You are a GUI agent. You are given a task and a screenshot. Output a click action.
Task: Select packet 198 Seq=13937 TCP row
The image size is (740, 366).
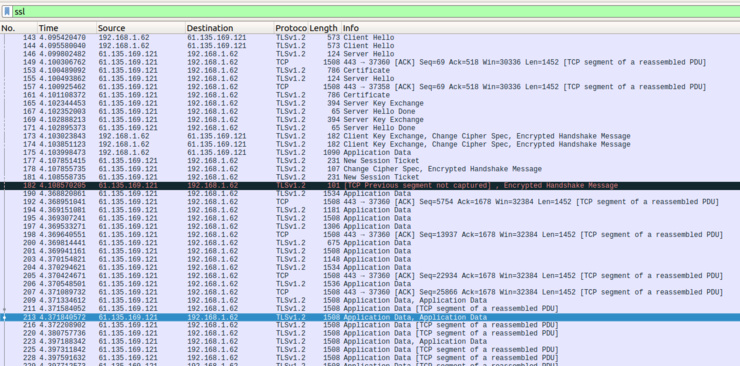coord(370,235)
